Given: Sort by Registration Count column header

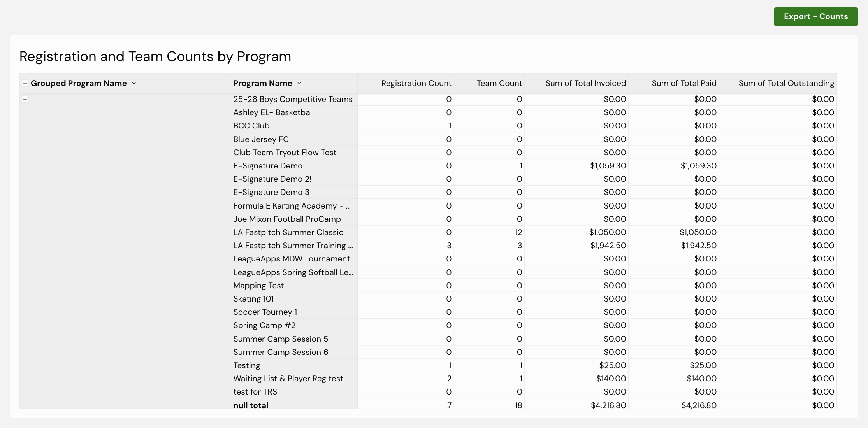Looking at the screenshot, I should tap(416, 83).
